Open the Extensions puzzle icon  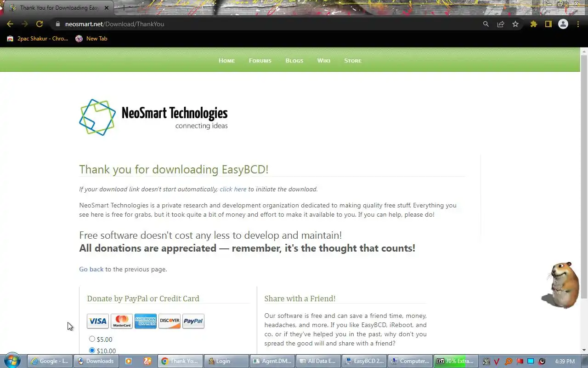533,24
